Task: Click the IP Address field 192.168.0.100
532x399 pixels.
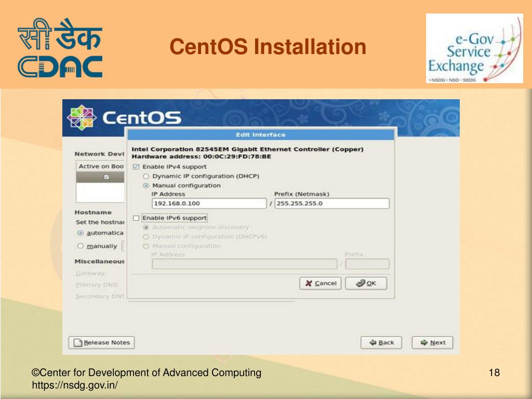Action: coord(209,203)
